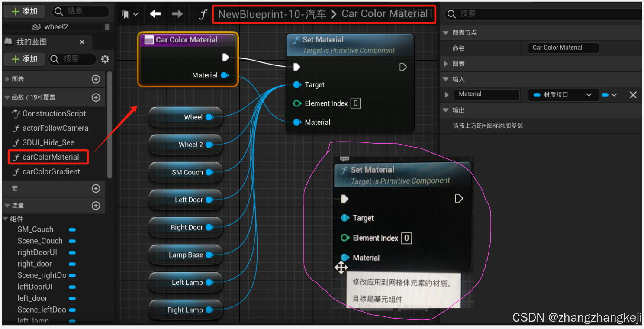The image size is (644, 329).
Task: Edit the 命名 field Car Color Material
Action: coord(563,48)
